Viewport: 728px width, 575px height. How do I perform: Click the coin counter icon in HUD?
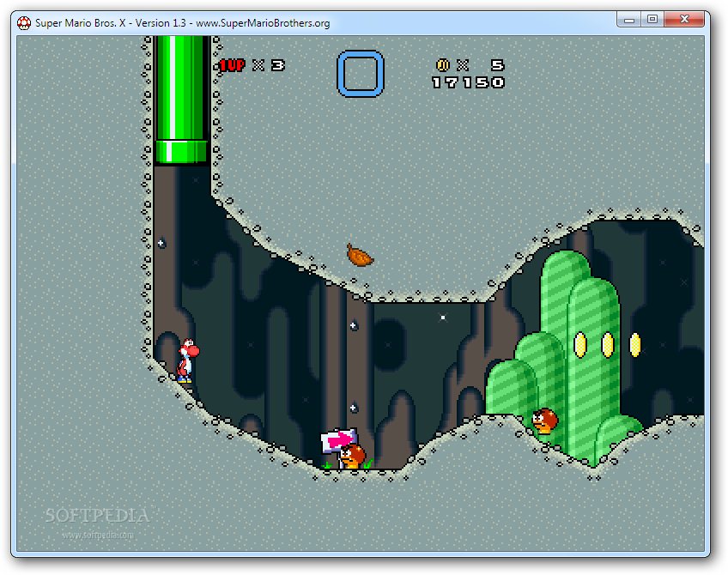pyautogui.click(x=443, y=65)
